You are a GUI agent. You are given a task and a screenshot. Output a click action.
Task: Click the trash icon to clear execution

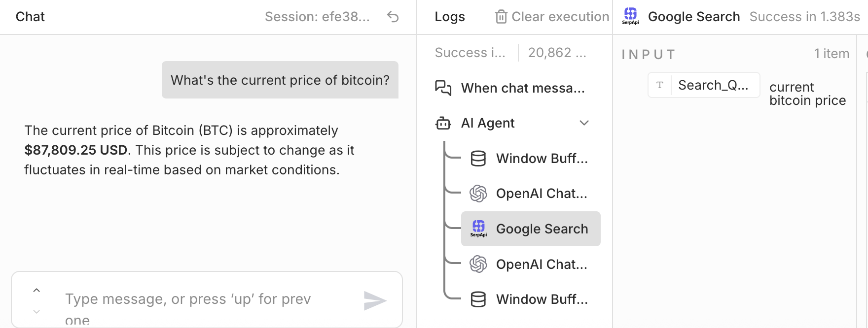(501, 17)
